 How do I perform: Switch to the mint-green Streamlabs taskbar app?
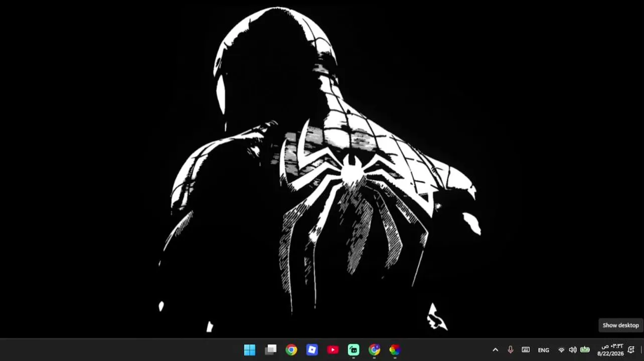coord(354,349)
